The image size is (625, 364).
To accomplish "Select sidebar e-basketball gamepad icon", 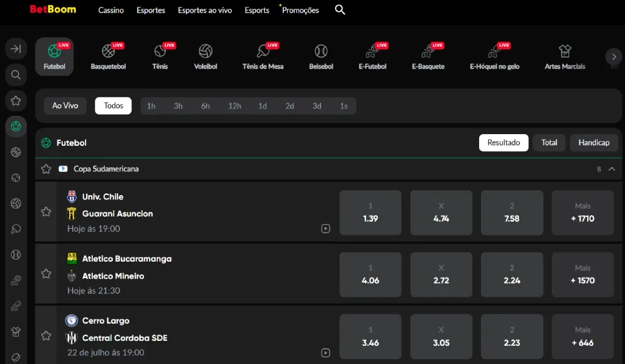I will tap(16, 306).
